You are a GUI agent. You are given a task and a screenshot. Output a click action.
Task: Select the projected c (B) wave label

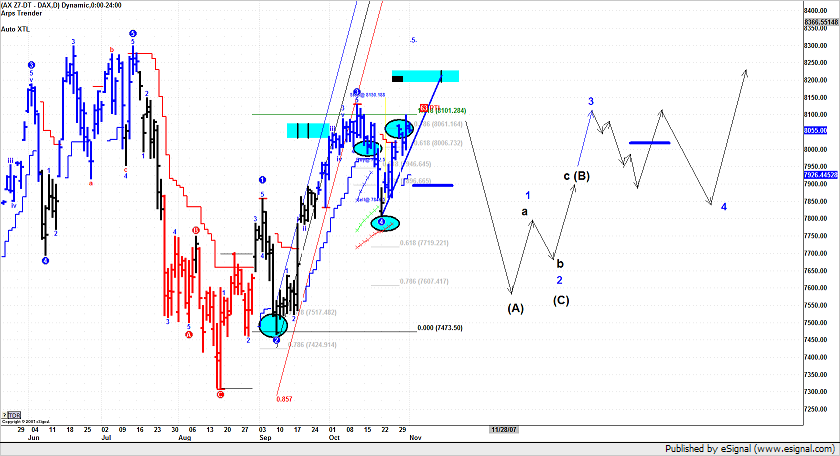(x=577, y=177)
